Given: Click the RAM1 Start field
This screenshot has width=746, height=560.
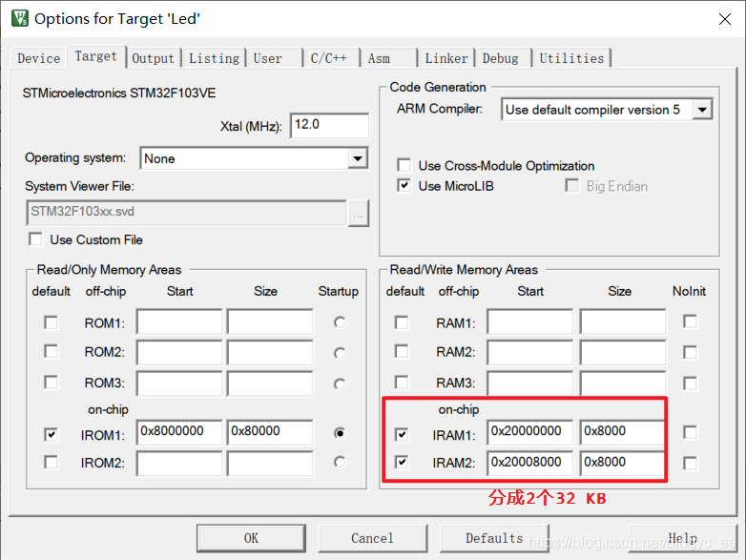Looking at the screenshot, I should tap(530, 321).
